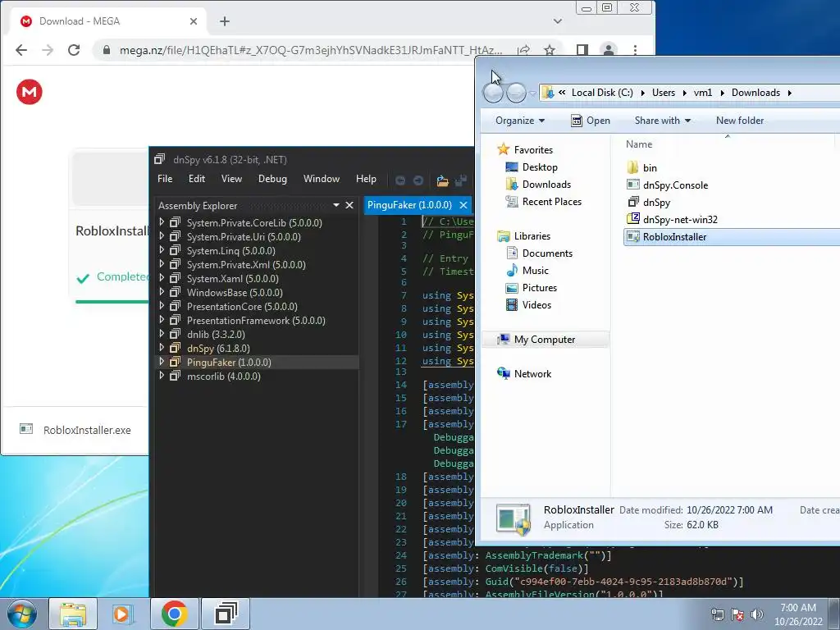Click Action Center flag tray icon

[737, 614]
